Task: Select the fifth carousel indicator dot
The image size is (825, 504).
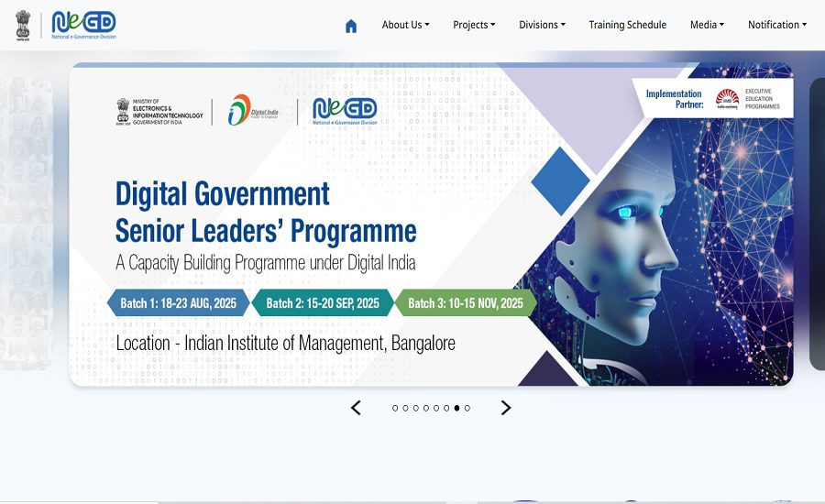Action: point(436,409)
